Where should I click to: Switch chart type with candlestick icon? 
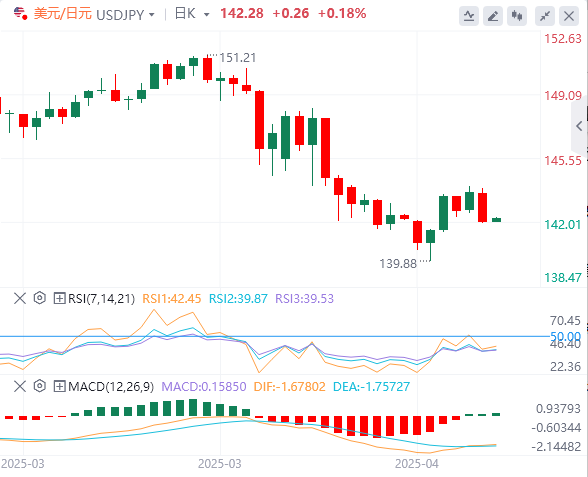(x=517, y=16)
